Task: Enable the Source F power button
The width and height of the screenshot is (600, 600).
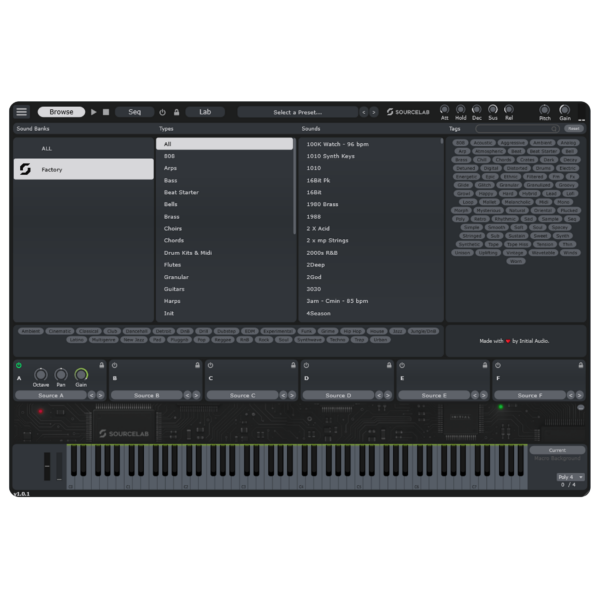Action: pos(498,365)
